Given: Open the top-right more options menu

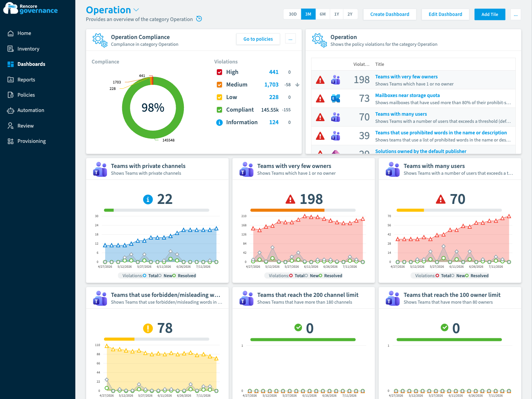Looking at the screenshot, I should point(516,15).
